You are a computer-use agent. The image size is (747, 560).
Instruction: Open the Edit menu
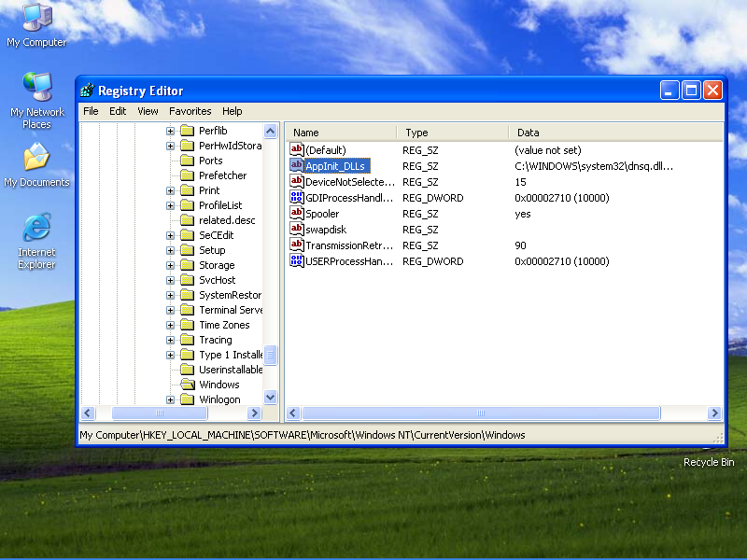[118, 111]
